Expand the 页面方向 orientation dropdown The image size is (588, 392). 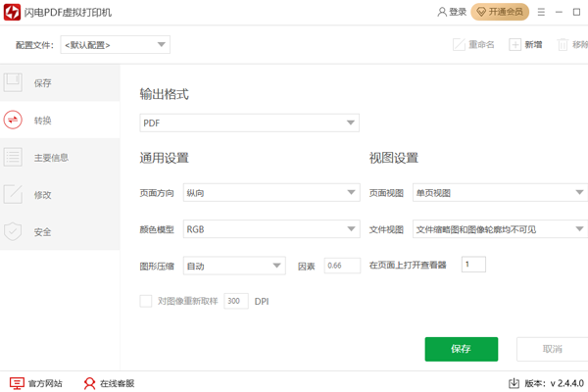(x=271, y=193)
